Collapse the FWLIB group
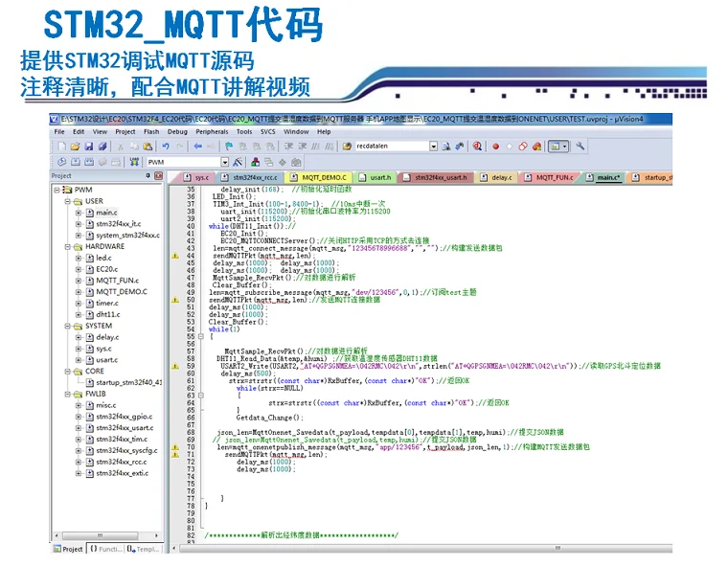 pos(68,394)
